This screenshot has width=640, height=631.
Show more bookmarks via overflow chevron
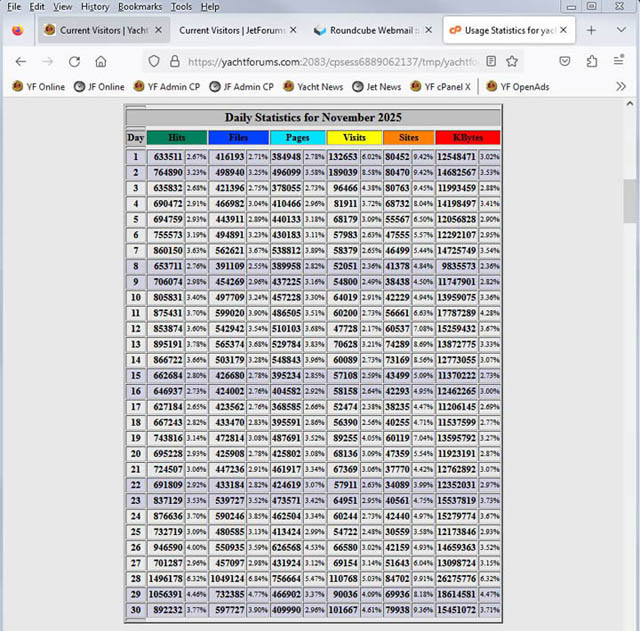621,87
